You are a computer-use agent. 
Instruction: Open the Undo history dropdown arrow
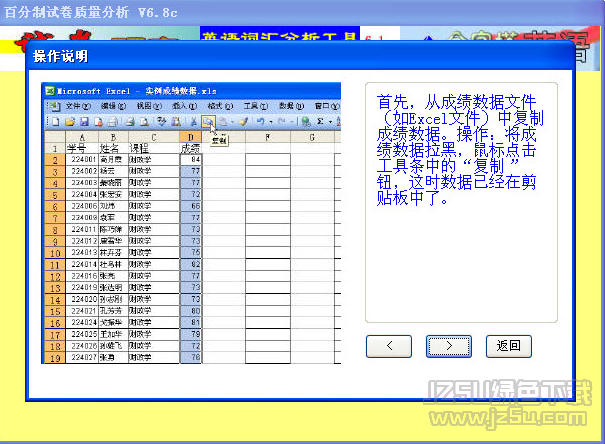(x=271, y=122)
